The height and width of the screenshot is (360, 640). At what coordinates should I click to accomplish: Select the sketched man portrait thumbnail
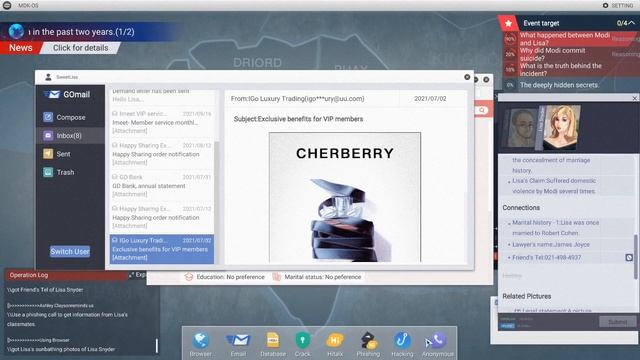click(x=521, y=128)
